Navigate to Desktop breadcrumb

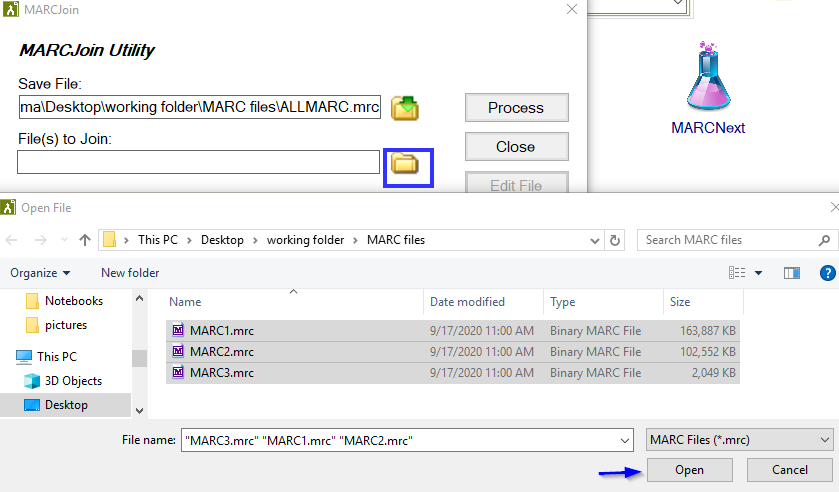222,240
